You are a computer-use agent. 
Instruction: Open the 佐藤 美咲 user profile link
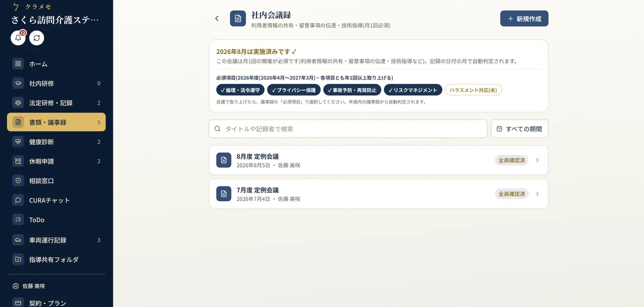(x=29, y=286)
